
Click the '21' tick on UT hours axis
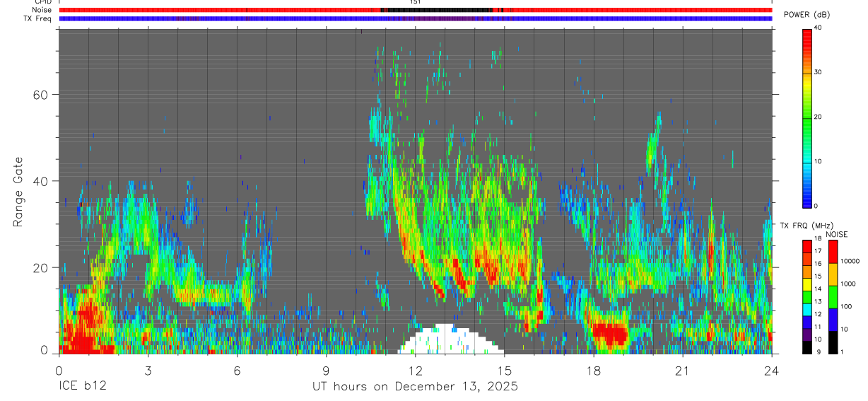683,370
